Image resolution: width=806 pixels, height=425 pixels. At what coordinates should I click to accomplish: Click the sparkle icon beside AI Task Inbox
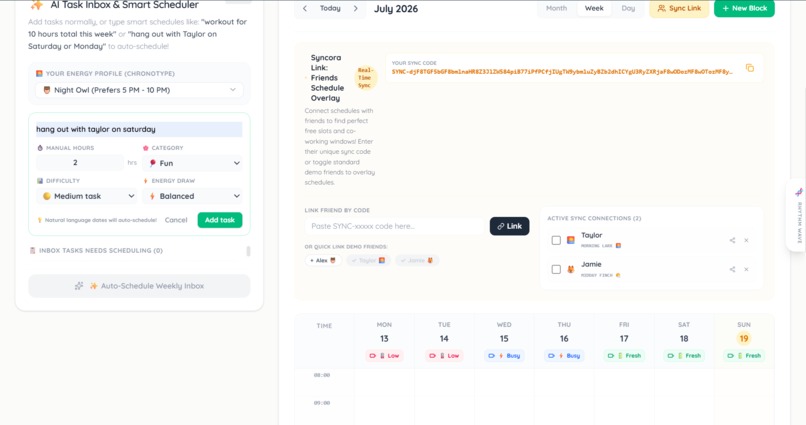[x=36, y=5]
